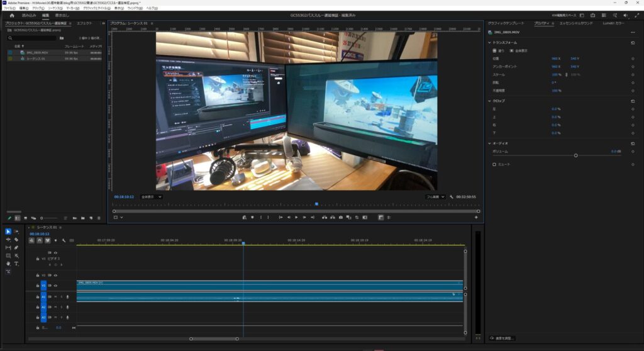Select the Razor tool
This screenshot has width=644, height=351.
click(16, 240)
